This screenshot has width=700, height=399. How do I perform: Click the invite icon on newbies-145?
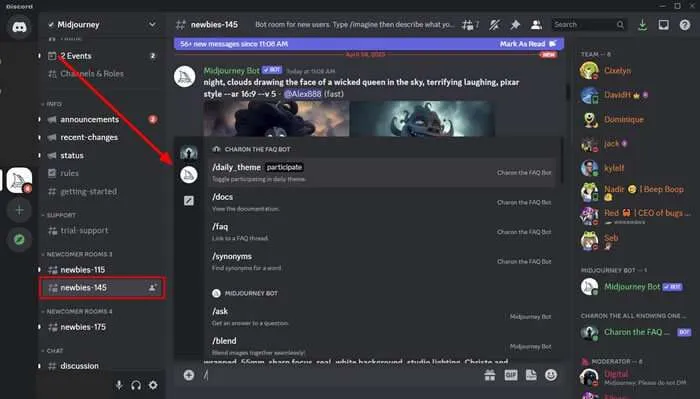(153, 287)
